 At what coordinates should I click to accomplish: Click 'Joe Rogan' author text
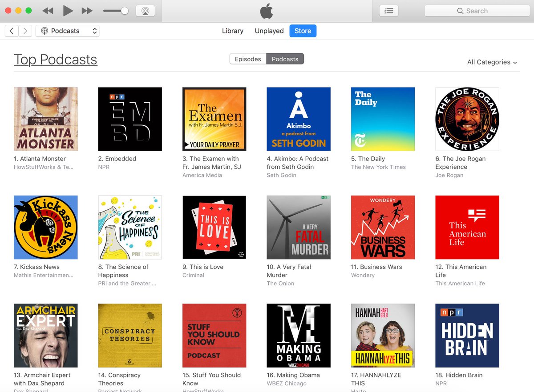tap(449, 175)
